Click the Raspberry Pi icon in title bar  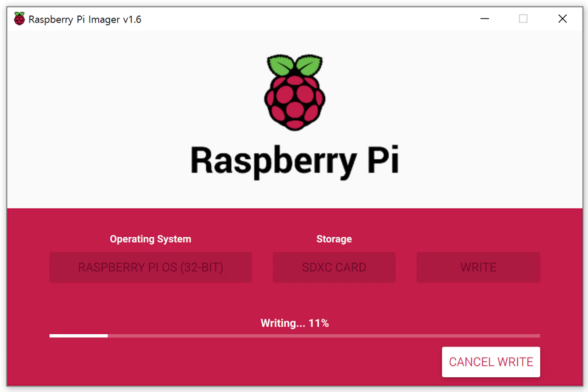(x=19, y=19)
